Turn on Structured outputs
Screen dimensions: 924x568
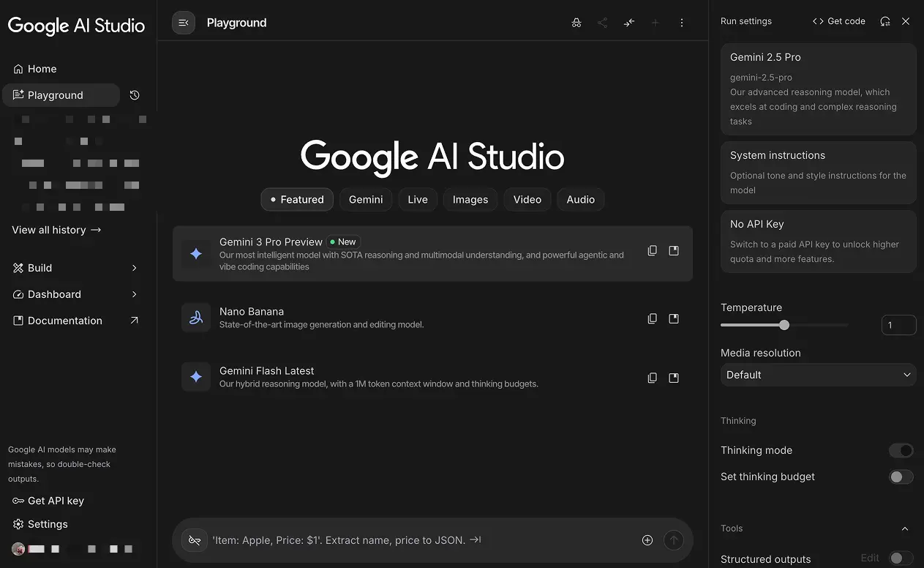900,558
